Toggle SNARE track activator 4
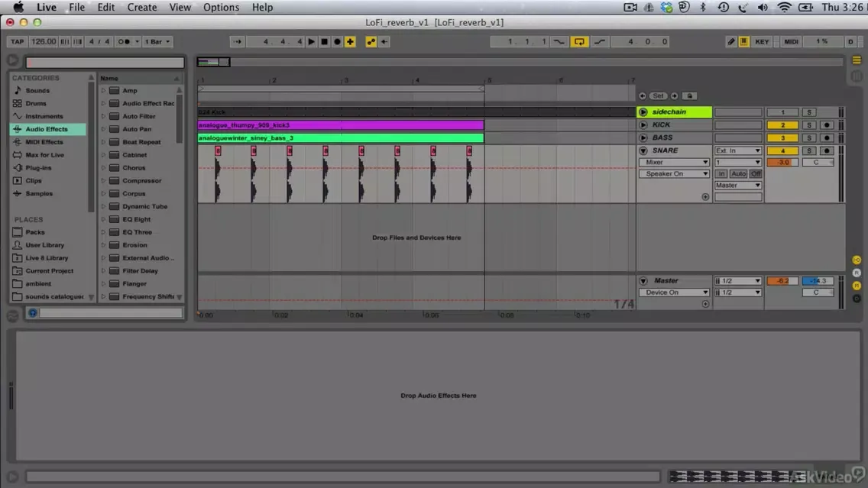The image size is (868, 488). [x=782, y=150]
